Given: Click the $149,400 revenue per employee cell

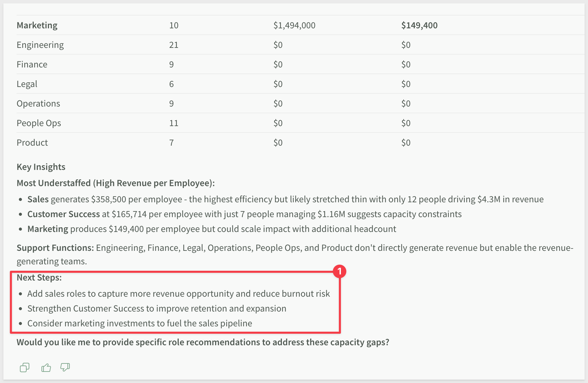Looking at the screenshot, I should [419, 25].
